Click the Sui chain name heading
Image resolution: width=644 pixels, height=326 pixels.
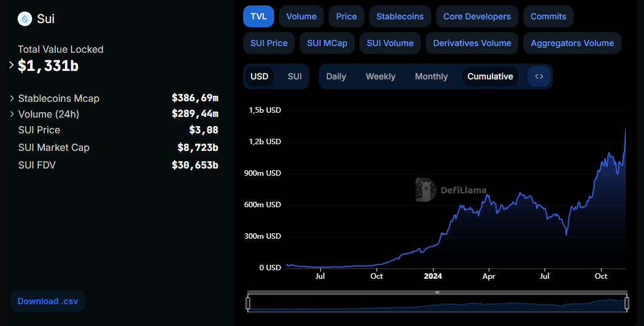click(x=45, y=19)
